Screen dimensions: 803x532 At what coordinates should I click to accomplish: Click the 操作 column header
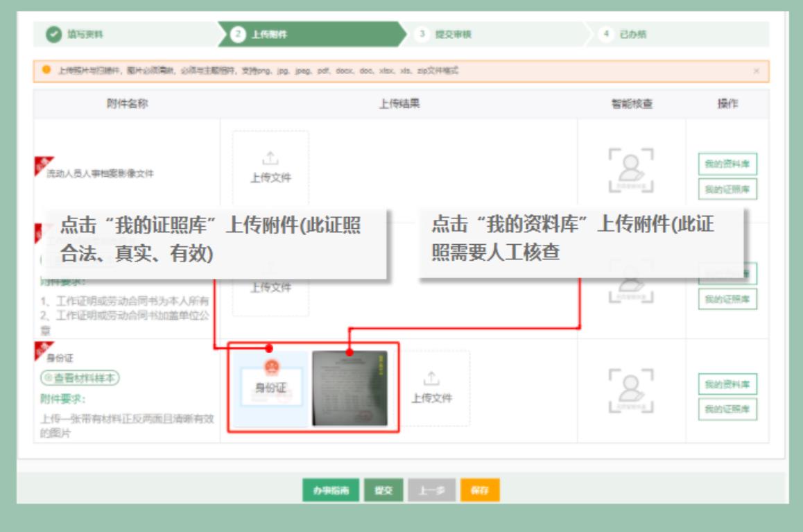[727, 103]
